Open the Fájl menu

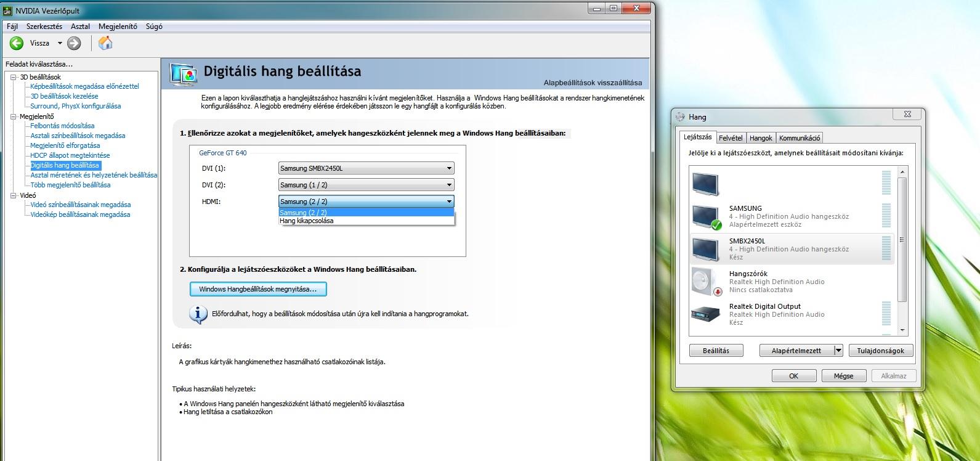click(12, 27)
